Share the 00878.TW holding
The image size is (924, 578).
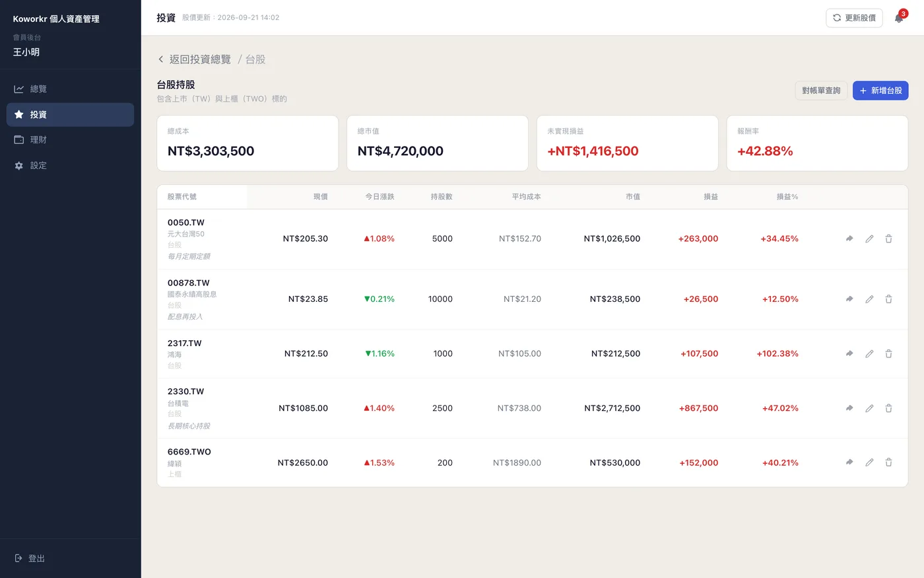[849, 299]
